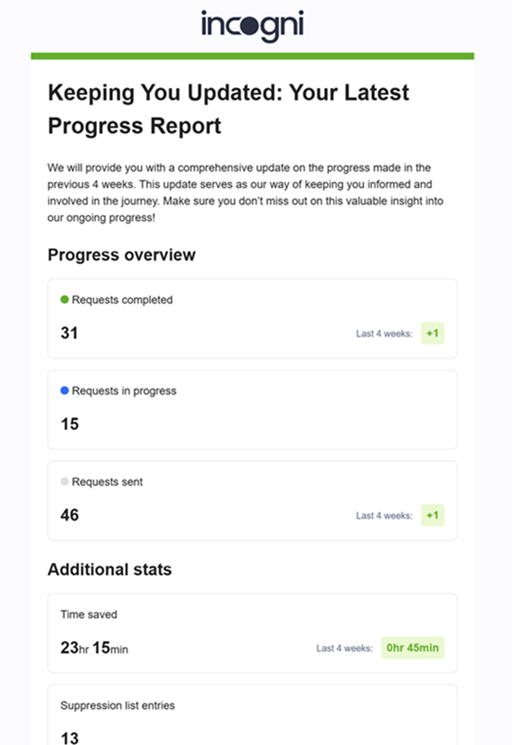Select the Requests sent card
This screenshot has width=512, height=745.
[252, 500]
